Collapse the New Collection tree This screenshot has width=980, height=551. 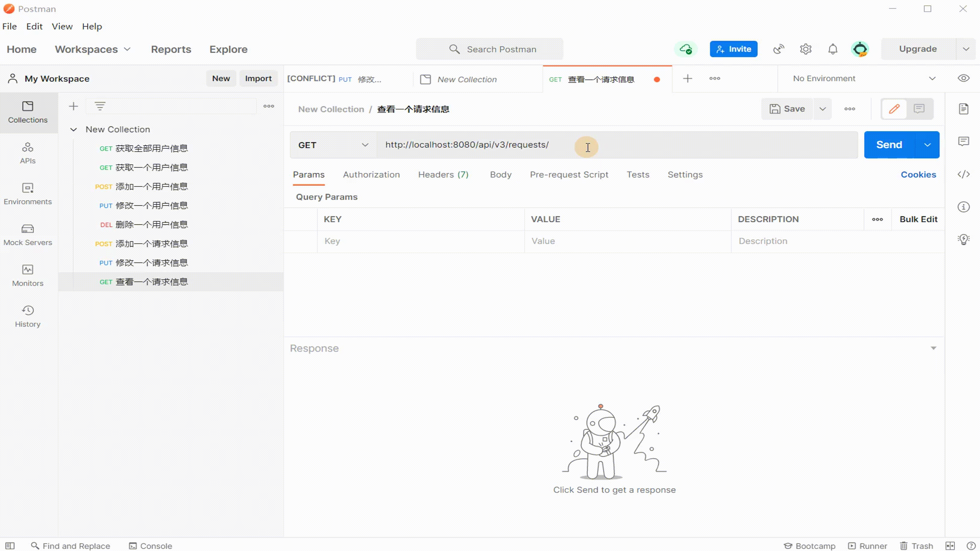73,130
